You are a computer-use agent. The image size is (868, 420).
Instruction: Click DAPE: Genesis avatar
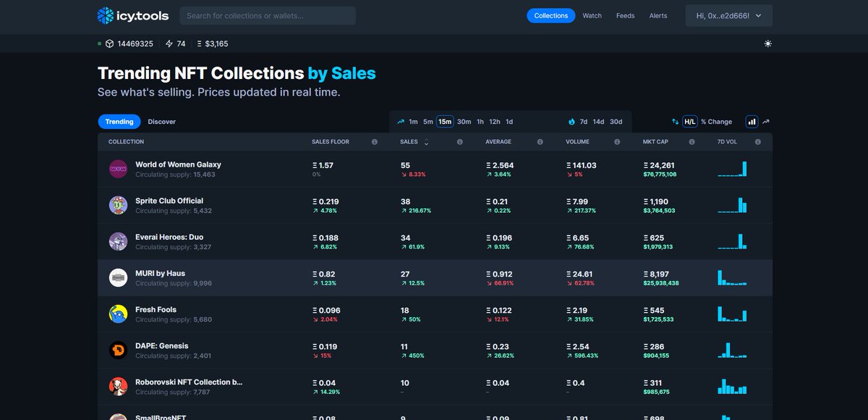click(x=118, y=350)
